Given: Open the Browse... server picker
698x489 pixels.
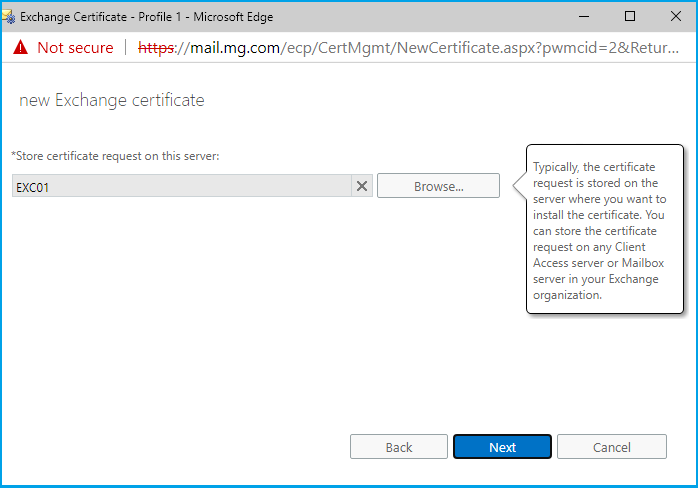Looking at the screenshot, I should (438, 186).
